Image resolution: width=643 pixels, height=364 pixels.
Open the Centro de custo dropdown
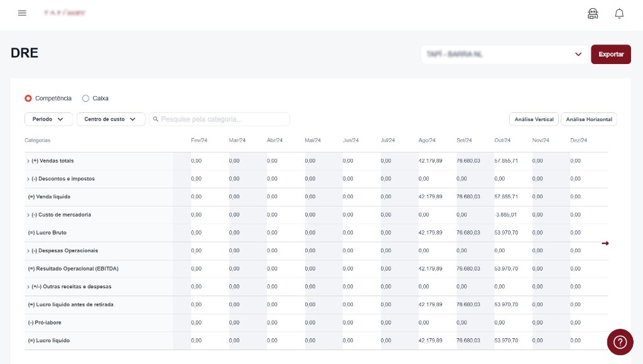(111, 119)
